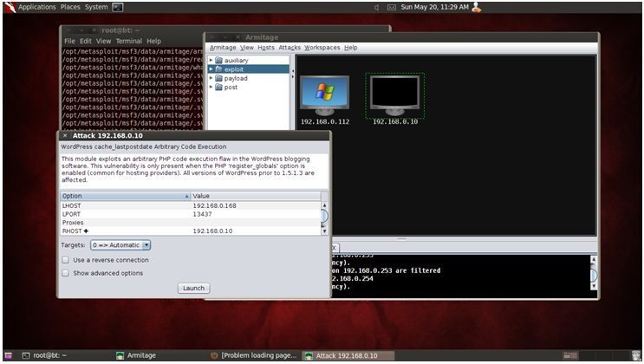Screen dimensions: 644x364
Task: Click the options table scrollbar up arrow
Action: [x=324, y=205]
